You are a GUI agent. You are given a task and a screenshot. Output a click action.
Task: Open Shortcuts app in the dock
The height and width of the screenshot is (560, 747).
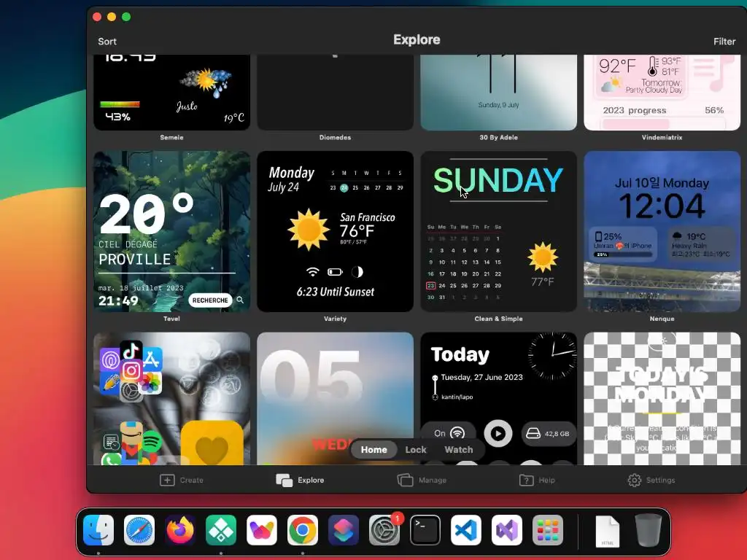(x=344, y=530)
